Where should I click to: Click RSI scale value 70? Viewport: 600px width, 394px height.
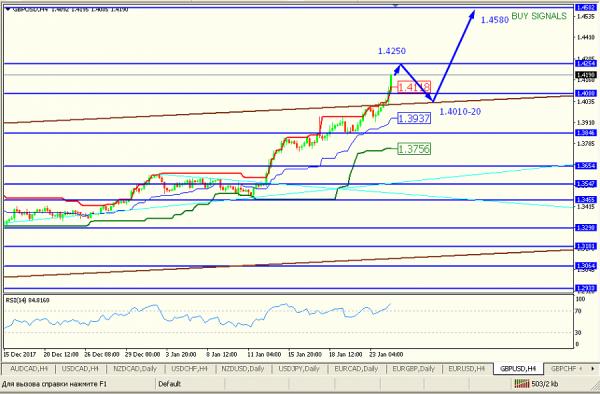578,311
